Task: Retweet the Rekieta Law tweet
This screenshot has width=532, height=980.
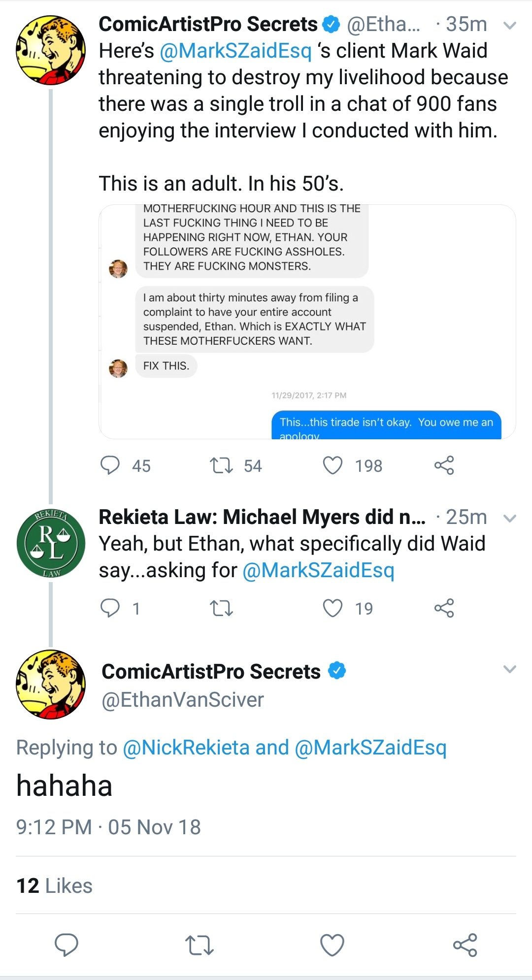Action: click(221, 608)
